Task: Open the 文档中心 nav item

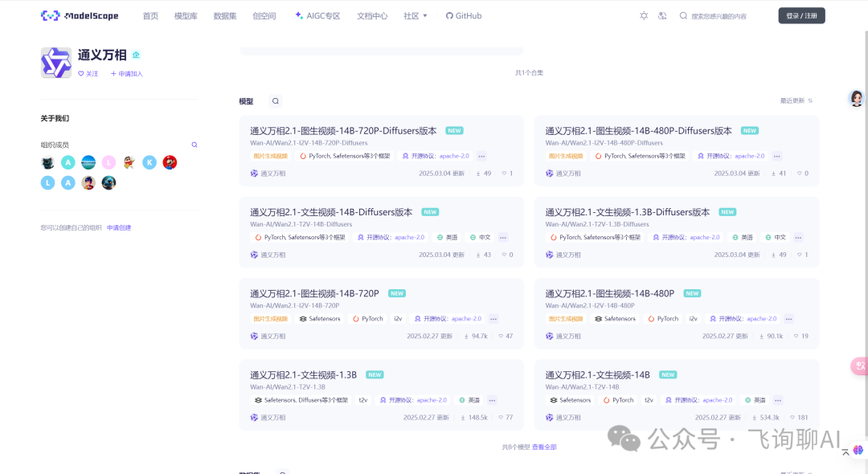Action: pyautogui.click(x=372, y=16)
